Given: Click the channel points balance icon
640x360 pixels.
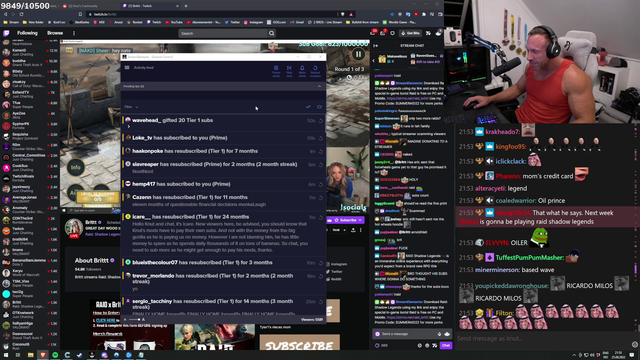Looking at the screenshot, I should (x=378, y=345).
